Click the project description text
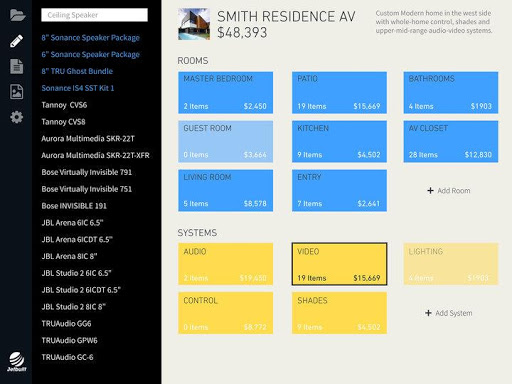Image resolution: width=512 pixels, height=384 pixels. coord(434,22)
